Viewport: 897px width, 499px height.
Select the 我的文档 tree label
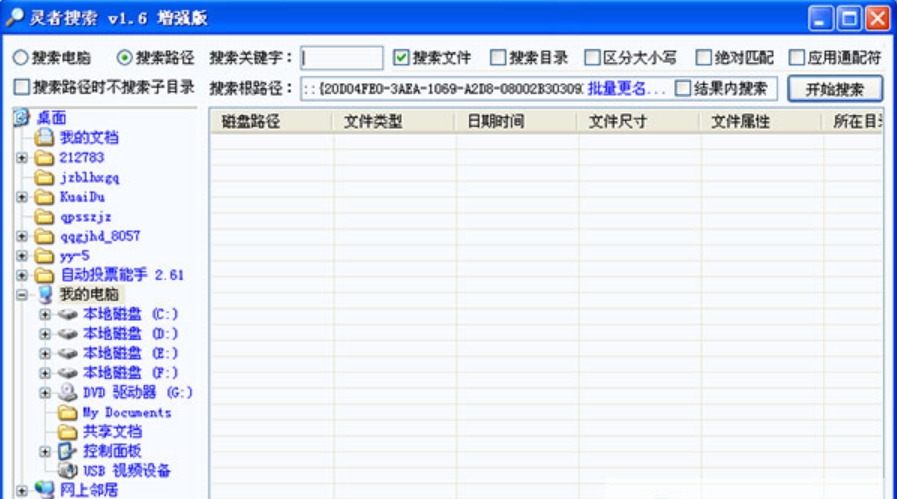[89, 137]
